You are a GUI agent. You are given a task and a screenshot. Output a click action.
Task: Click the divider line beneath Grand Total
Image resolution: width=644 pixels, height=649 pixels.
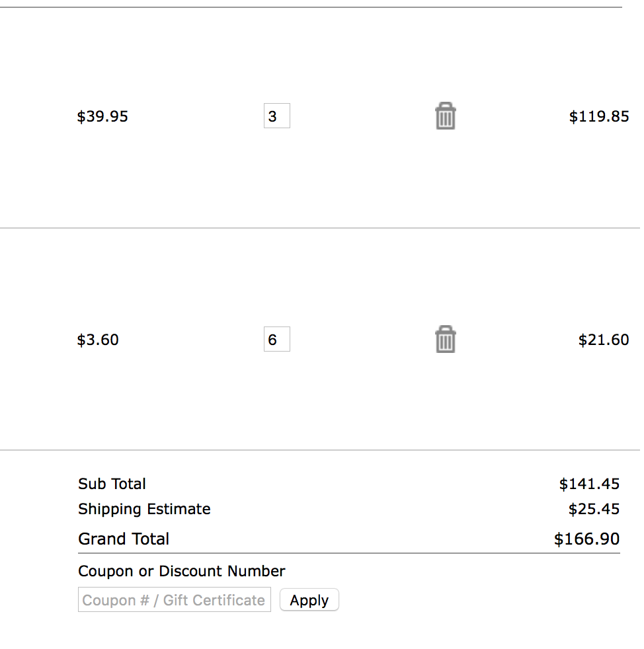coord(349,553)
